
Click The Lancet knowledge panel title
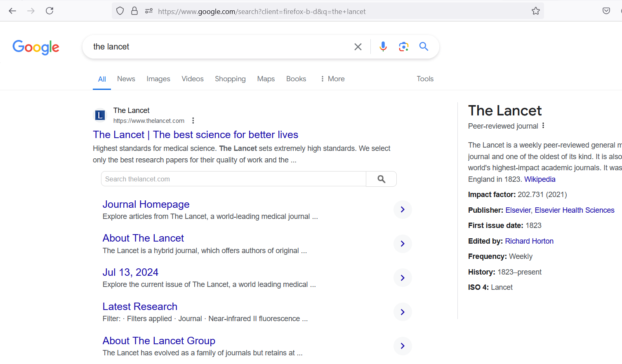coord(505,110)
